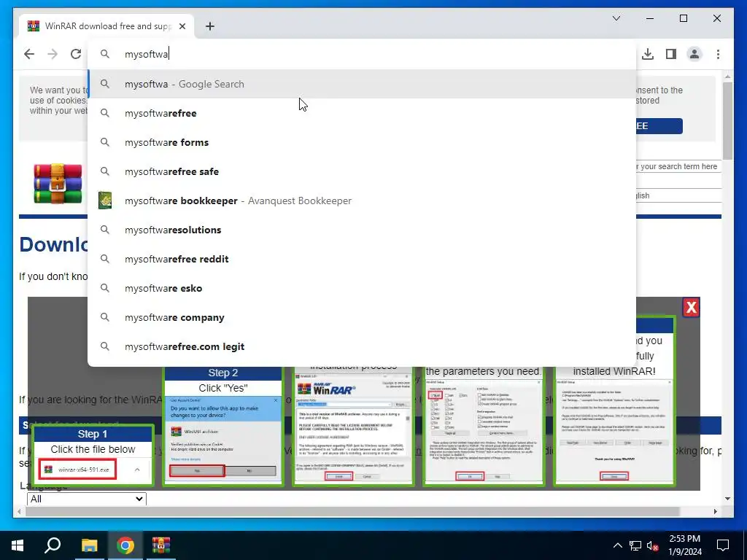This screenshot has width=747, height=560.
Task: Select 'mysoftwarefree.com legit' suggestion
Action: tap(362, 346)
